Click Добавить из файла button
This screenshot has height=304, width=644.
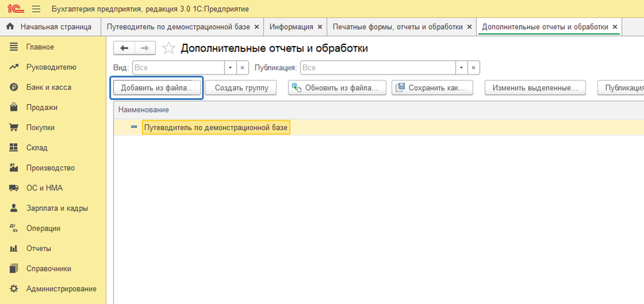157,88
